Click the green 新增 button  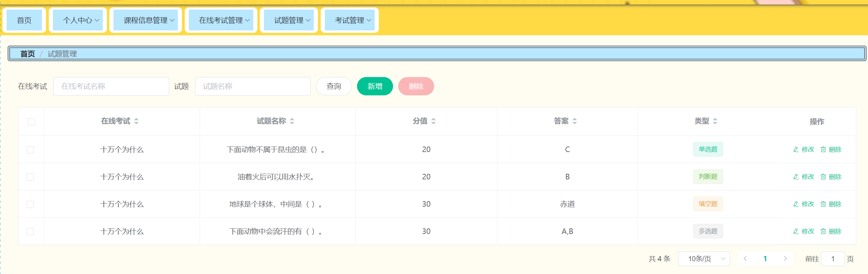click(x=375, y=86)
